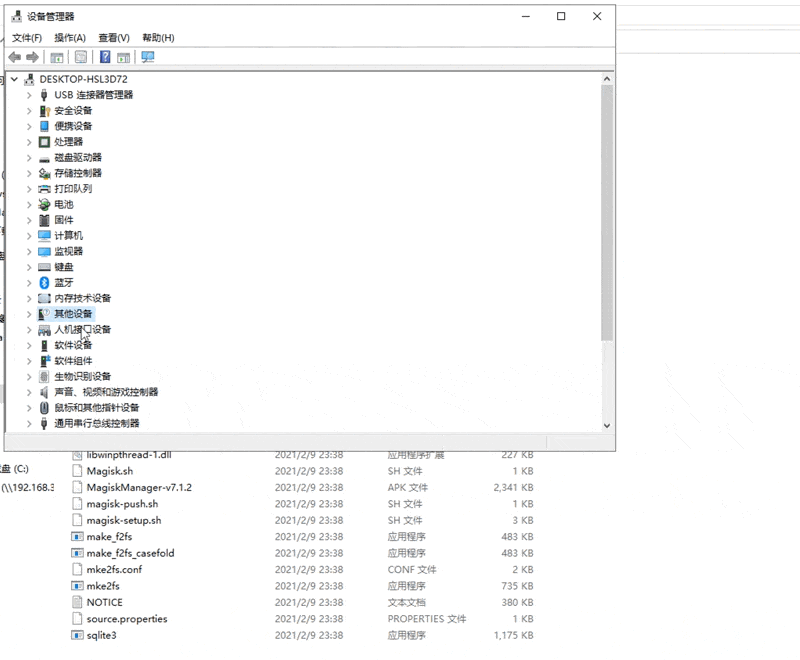Collapse the DESKTOP-HSL3D72 root node
Viewport: 800px width, 660px height.
click(14, 79)
